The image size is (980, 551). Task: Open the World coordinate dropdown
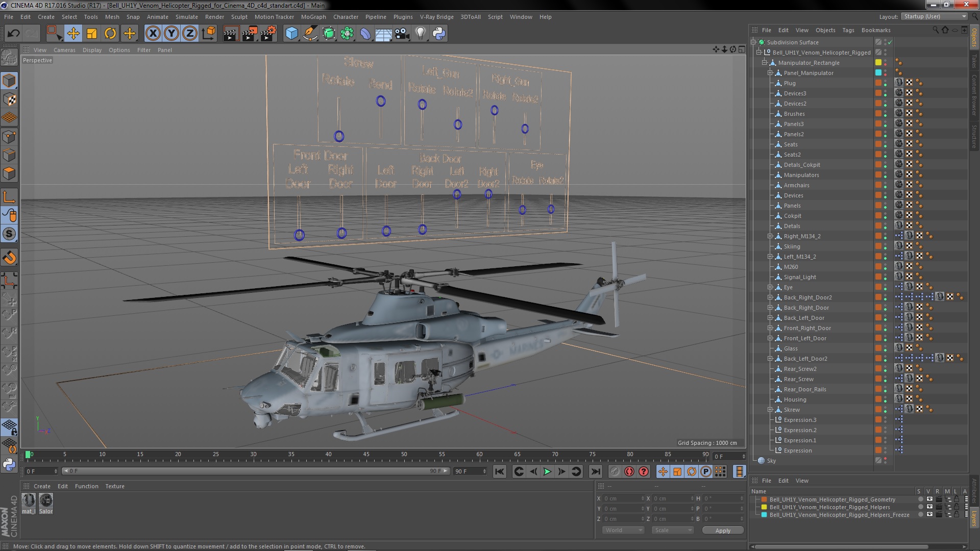[624, 531]
